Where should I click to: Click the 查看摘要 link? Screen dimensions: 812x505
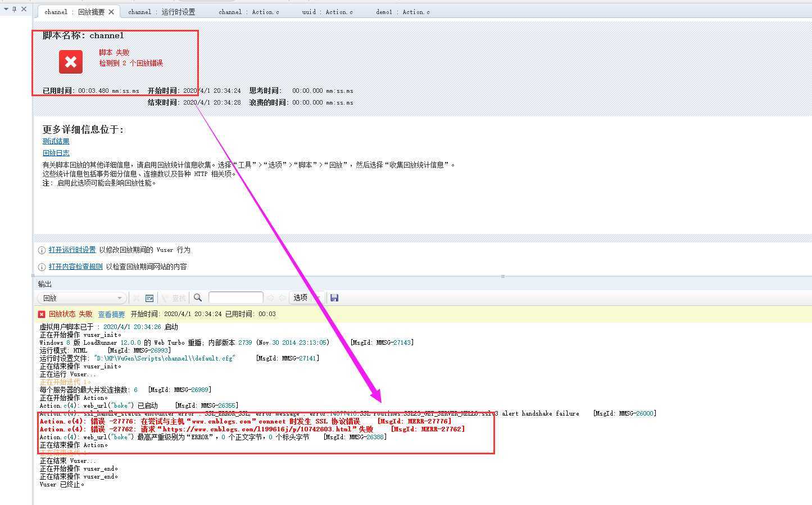pos(111,314)
